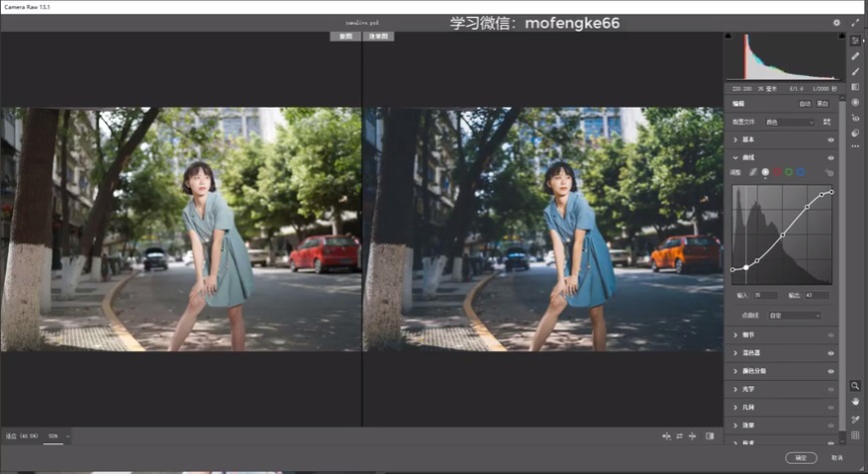Image resolution: width=868 pixels, height=474 pixels.
Task: Select the Adjustment Brush tool
Action: [x=855, y=72]
